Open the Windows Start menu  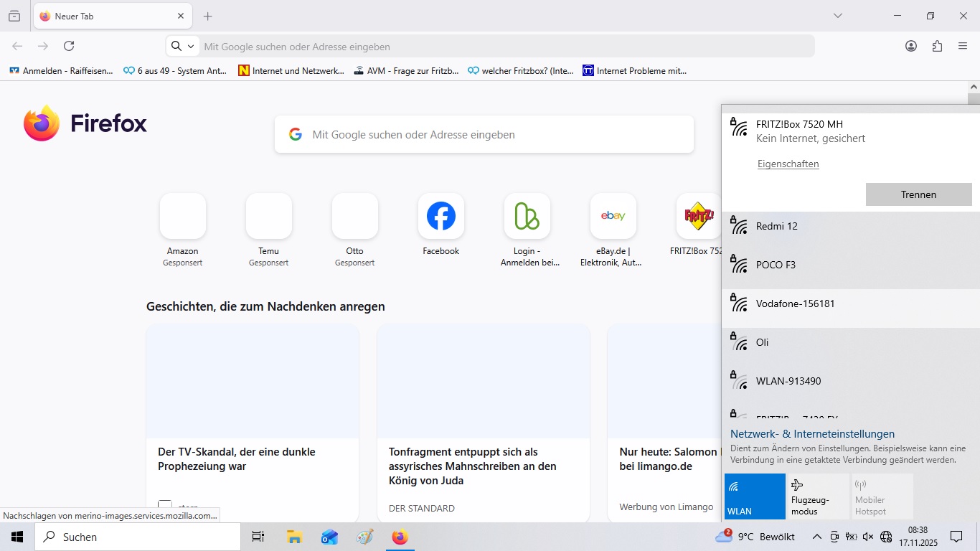point(17,537)
